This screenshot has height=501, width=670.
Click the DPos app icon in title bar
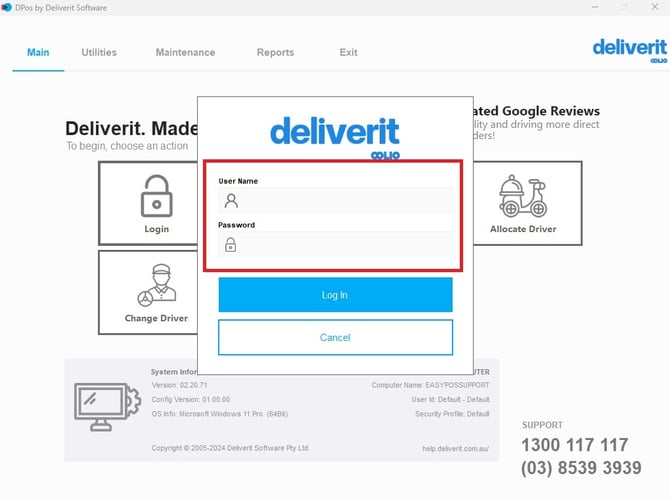tap(6, 7)
